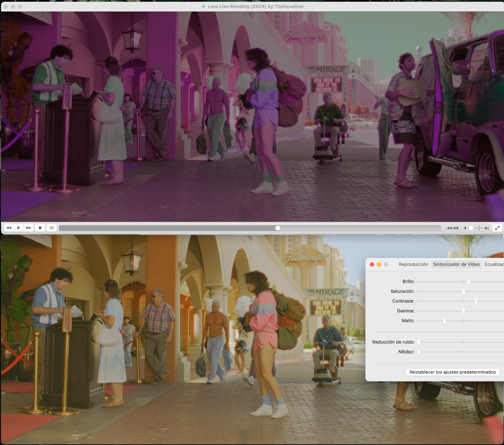
Task: Toggle fullscreen mode icon
Action: pos(497,228)
